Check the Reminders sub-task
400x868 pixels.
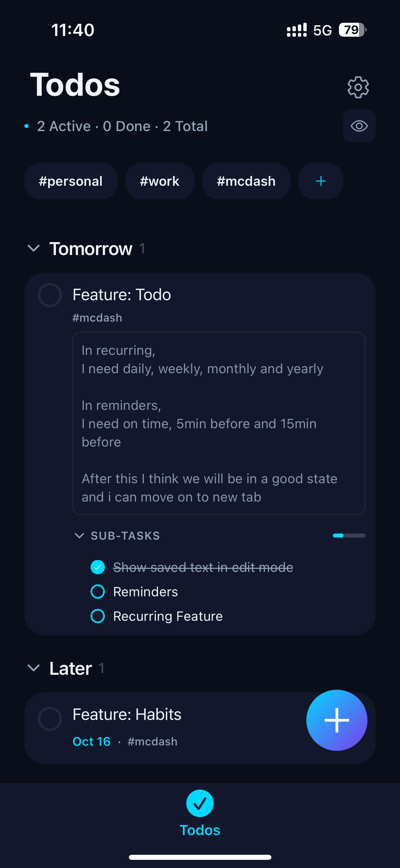98,592
